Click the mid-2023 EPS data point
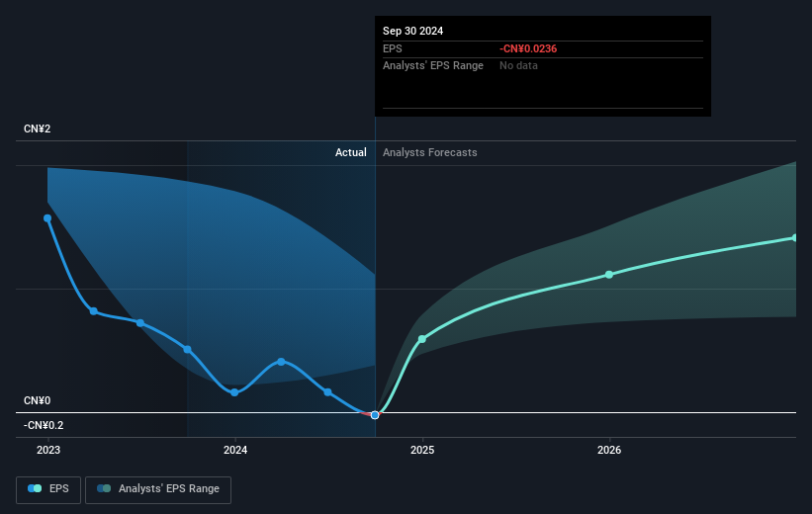 point(140,323)
